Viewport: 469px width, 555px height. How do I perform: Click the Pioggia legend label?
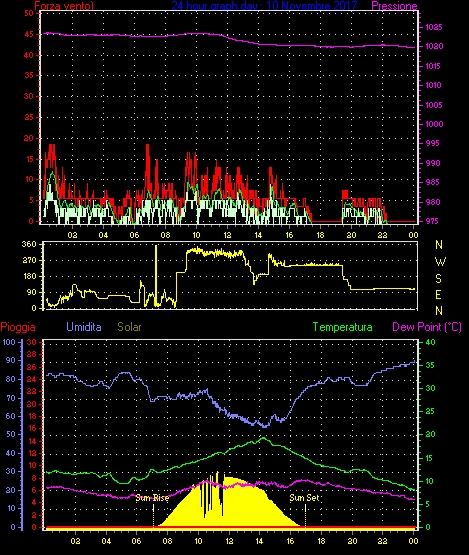click(x=18, y=327)
